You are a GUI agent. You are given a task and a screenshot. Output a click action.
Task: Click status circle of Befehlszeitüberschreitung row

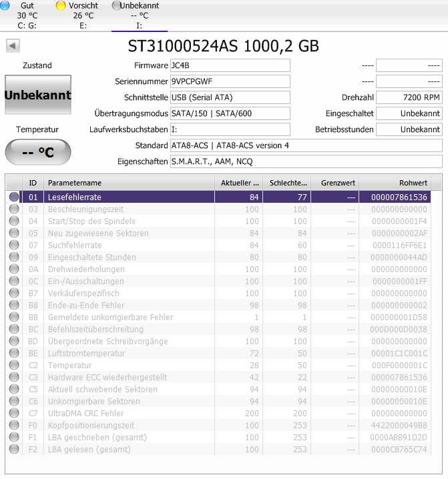coord(14,329)
